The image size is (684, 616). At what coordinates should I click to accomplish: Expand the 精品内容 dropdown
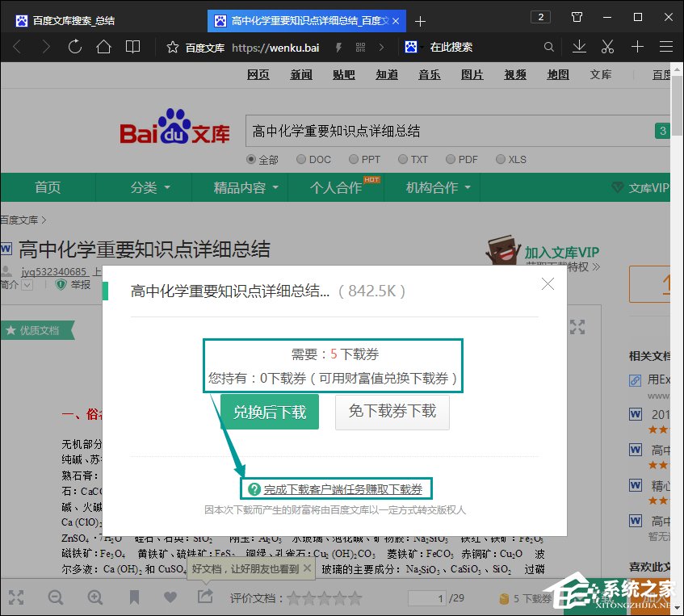239,187
